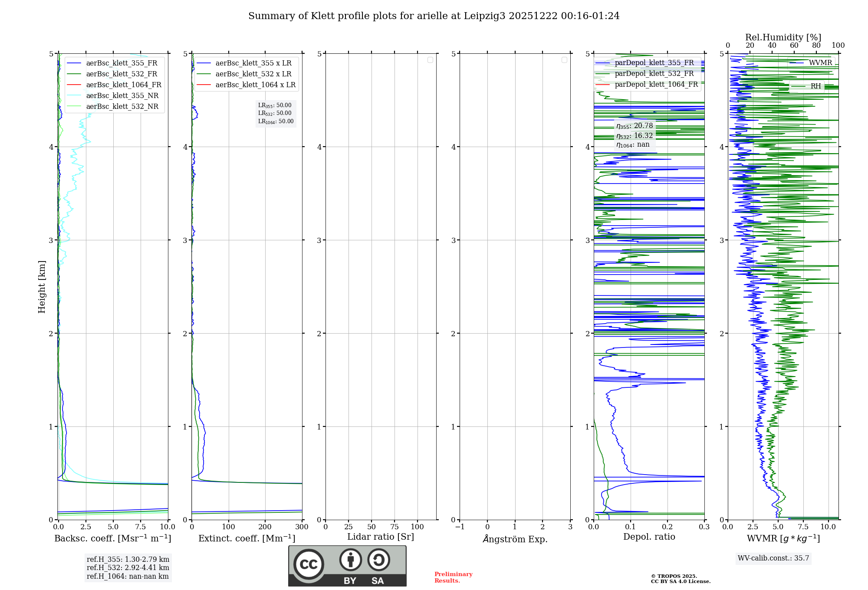The width and height of the screenshot is (868, 590).
Task: Click the empty legend box in Ångström Exp. panel
Action: 564,60
